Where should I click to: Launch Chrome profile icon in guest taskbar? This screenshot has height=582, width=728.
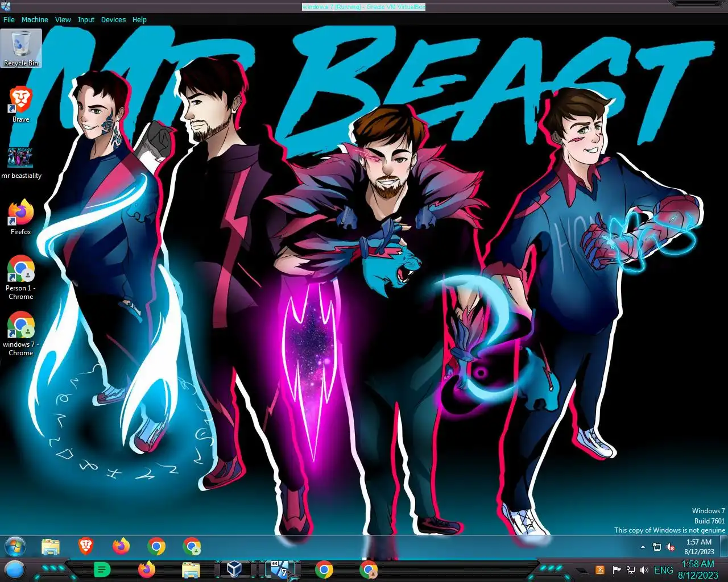[192, 547]
